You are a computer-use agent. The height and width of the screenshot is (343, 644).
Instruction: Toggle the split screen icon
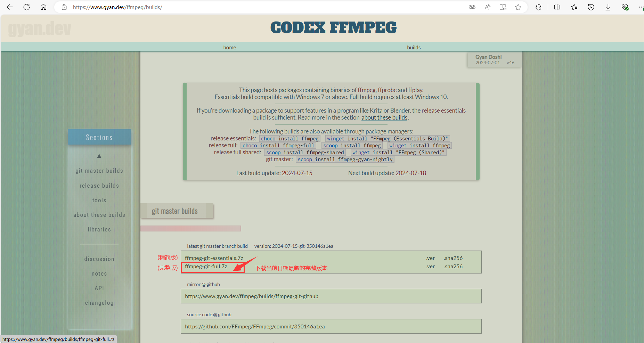[x=557, y=7]
